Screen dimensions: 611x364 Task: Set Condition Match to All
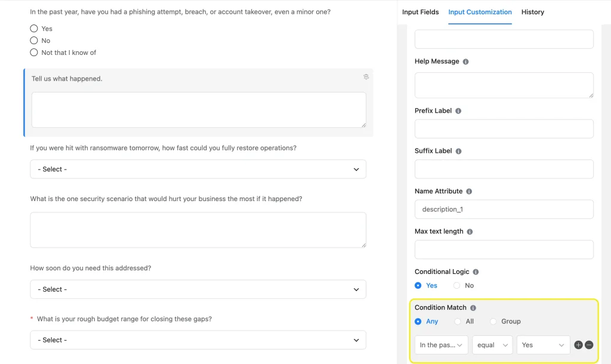(458, 322)
